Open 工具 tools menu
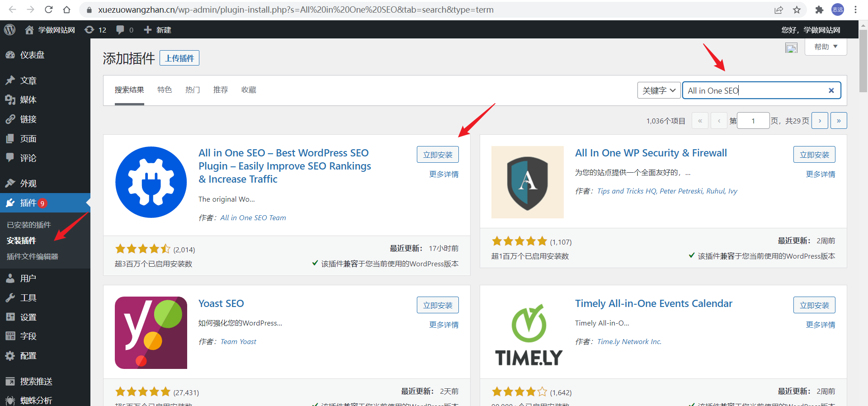 point(45,298)
